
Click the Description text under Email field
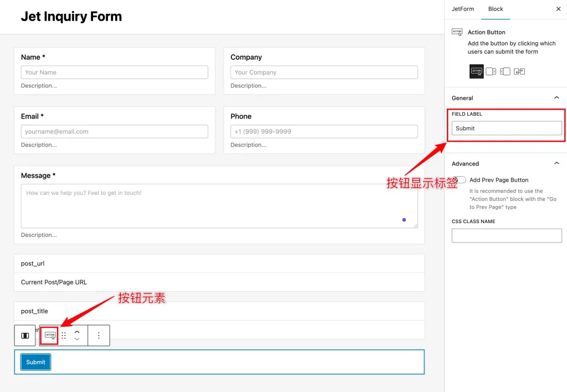(39, 145)
